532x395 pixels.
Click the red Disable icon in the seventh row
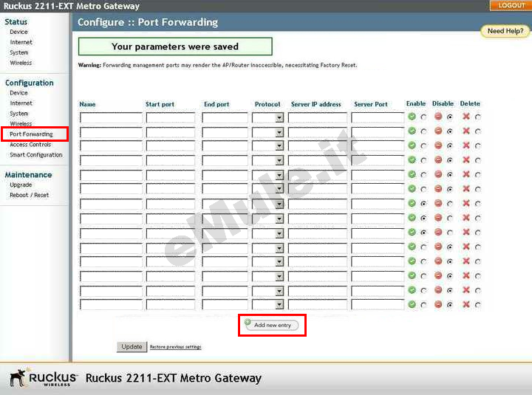(438, 203)
